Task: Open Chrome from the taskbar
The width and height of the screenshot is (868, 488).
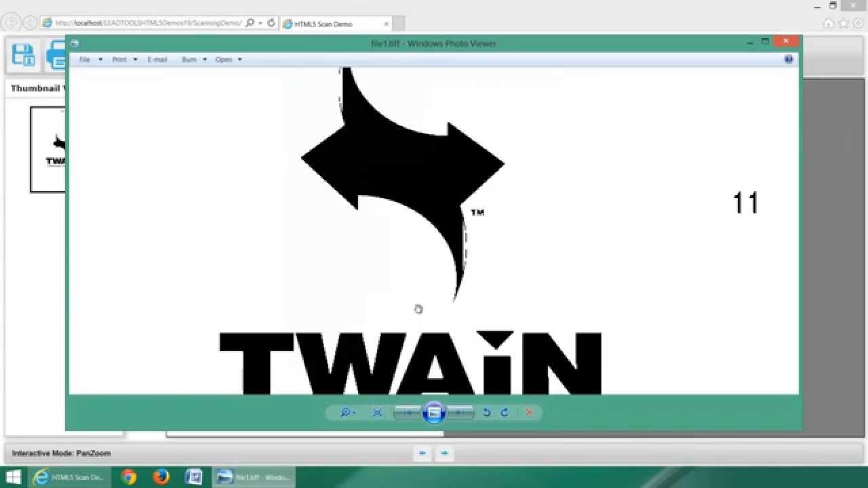Action: (x=129, y=477)
